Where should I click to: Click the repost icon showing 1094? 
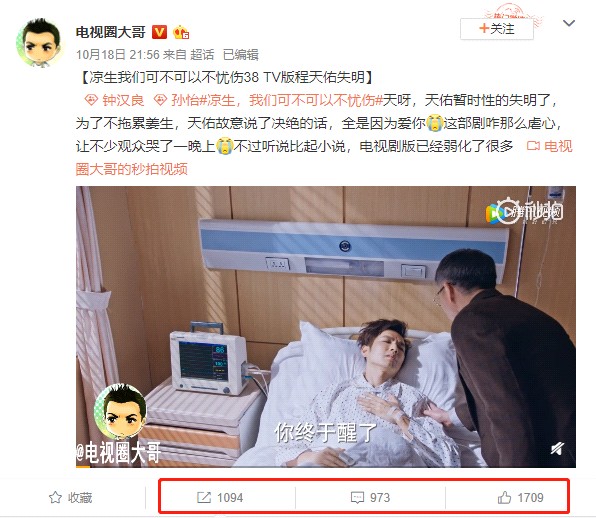pyautogui.click(x=204, y=497)
